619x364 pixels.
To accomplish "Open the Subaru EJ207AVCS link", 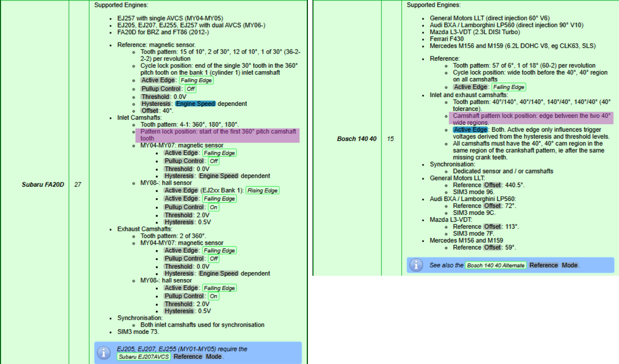I will (144, 357).
